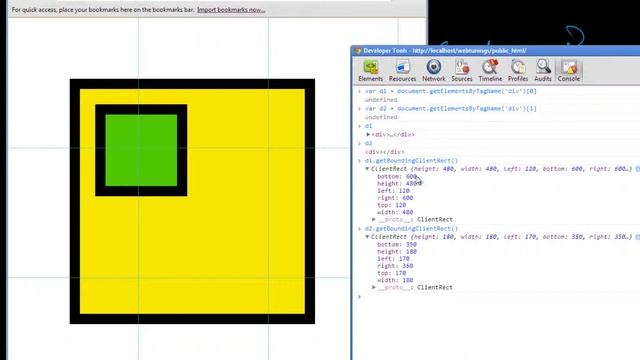Click the d2.getBoundingClientRect() console entry

(411, 229)
